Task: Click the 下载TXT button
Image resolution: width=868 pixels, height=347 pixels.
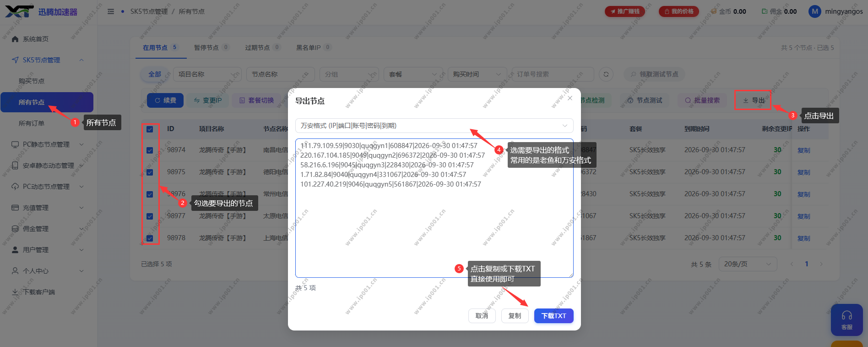Action: [553, 316]
